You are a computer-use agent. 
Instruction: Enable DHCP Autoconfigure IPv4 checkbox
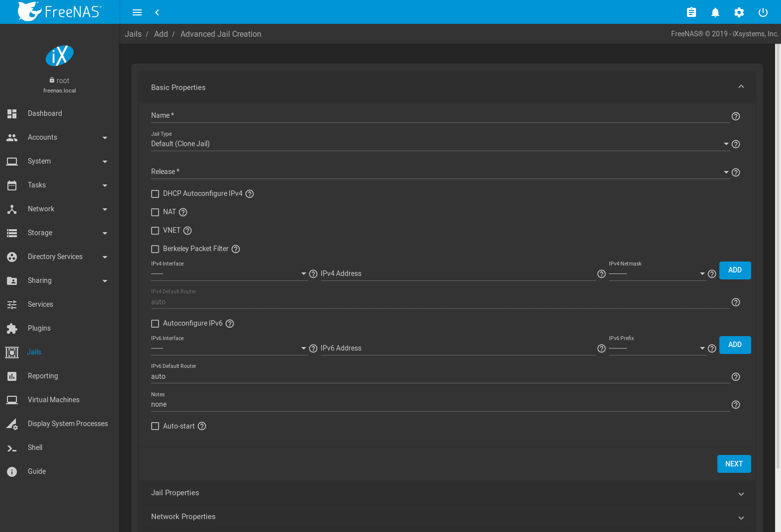155,194
